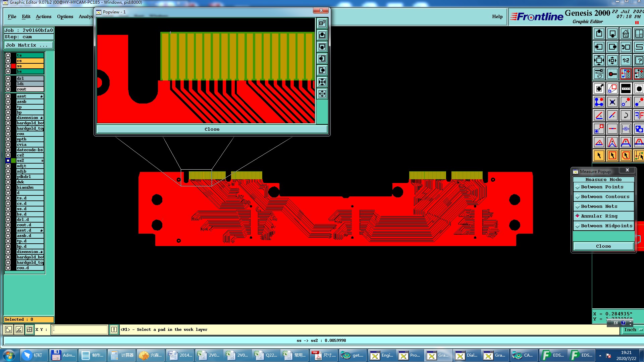Open the Options menu

65,16
